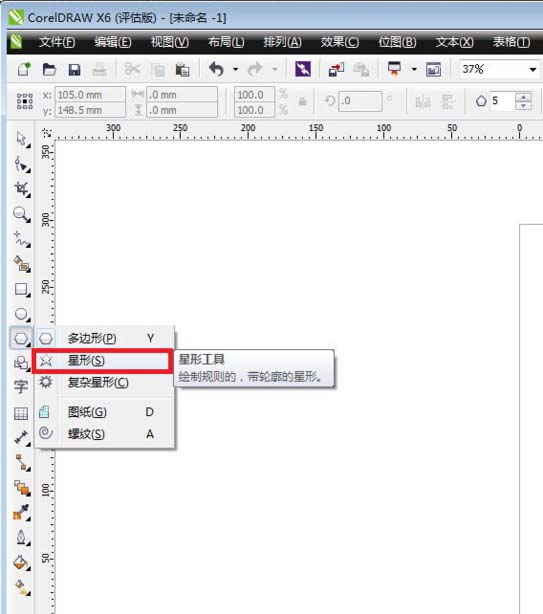Select the Zoom magnifier tool

coord(22,215)
